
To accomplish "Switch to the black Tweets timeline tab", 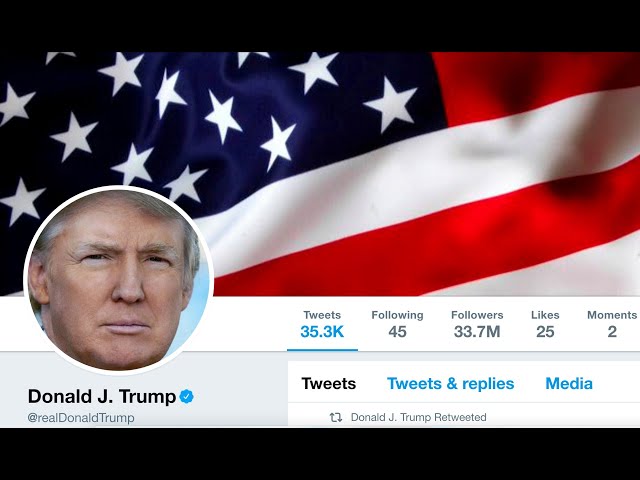I will 329,384.
